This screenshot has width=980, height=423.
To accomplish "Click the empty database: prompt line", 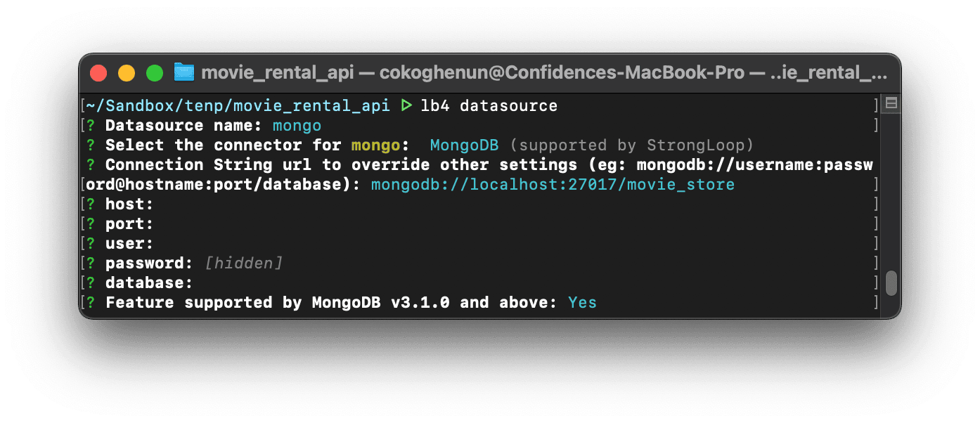I will (149, 283).
